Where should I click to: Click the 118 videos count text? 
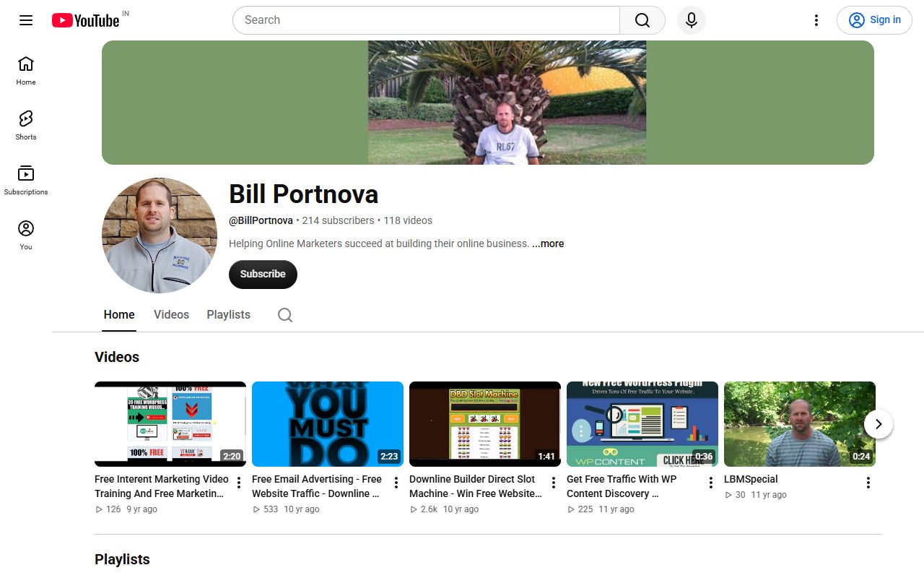pyautogui.click(x=408, y=220)
